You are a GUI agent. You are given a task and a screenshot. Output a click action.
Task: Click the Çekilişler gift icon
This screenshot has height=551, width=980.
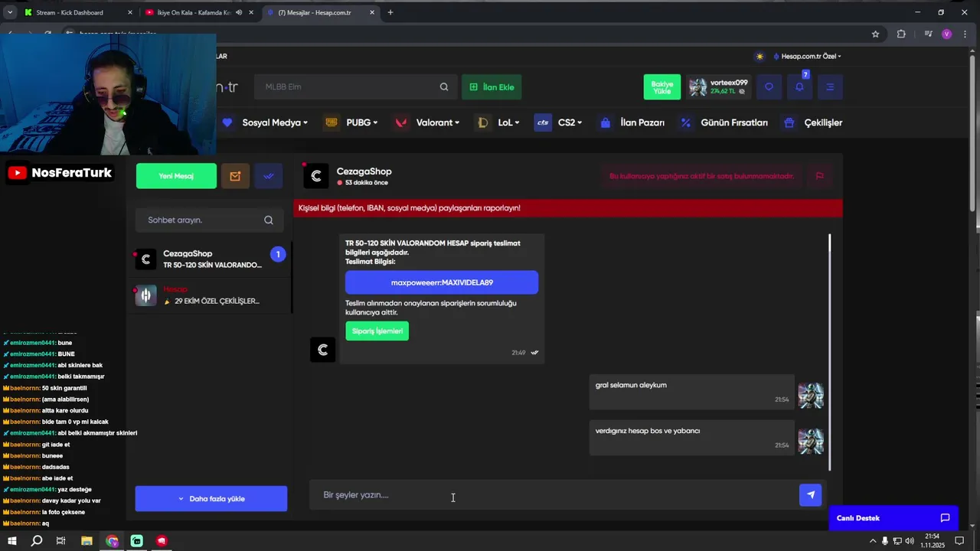pyautogui.click(x=789, y=122)
